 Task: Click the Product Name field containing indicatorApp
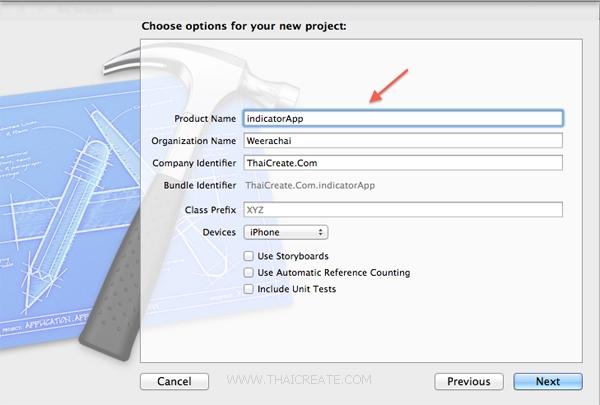tap(403, 118)
